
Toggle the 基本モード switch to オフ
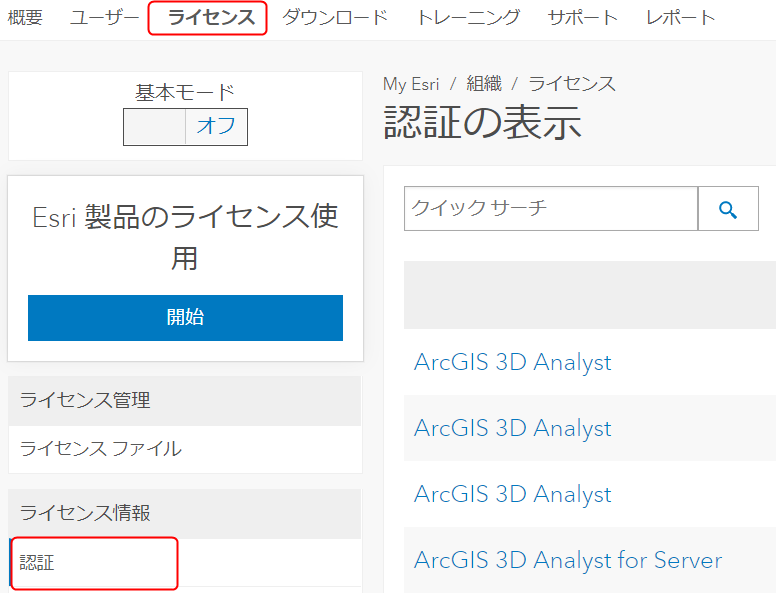(216, 127)
